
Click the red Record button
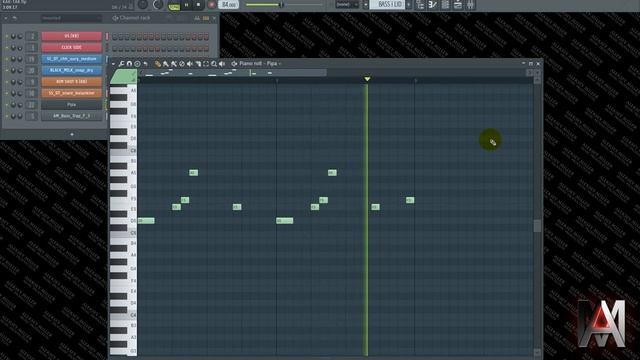click(x=211, y=4)
